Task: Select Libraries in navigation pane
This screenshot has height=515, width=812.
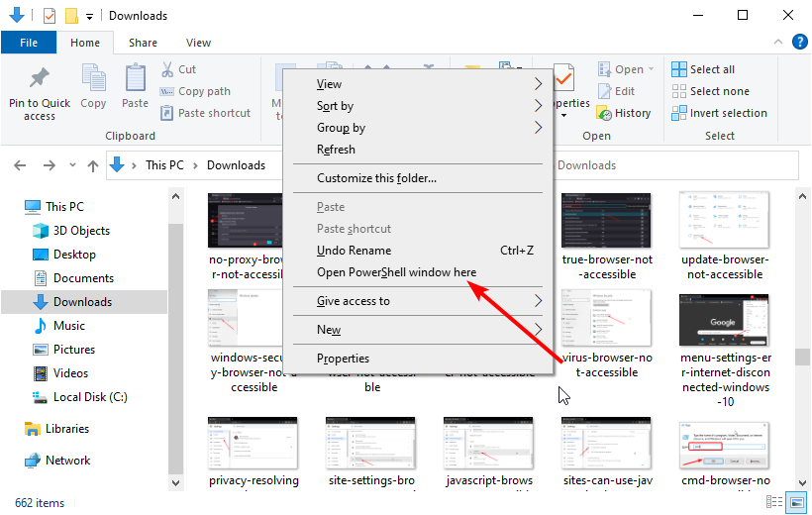Action: [56, 429]
